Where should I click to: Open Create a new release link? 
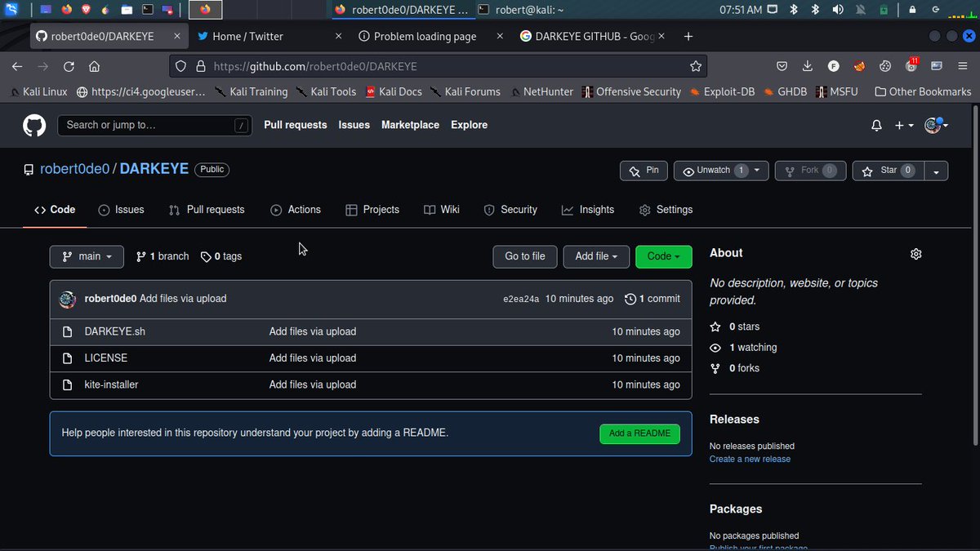pos(750,459)
